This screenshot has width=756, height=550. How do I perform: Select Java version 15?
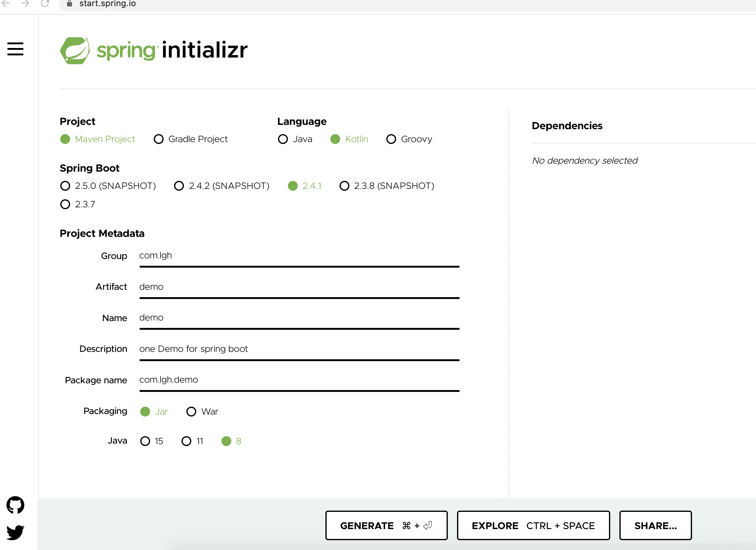tap(152, 441)
